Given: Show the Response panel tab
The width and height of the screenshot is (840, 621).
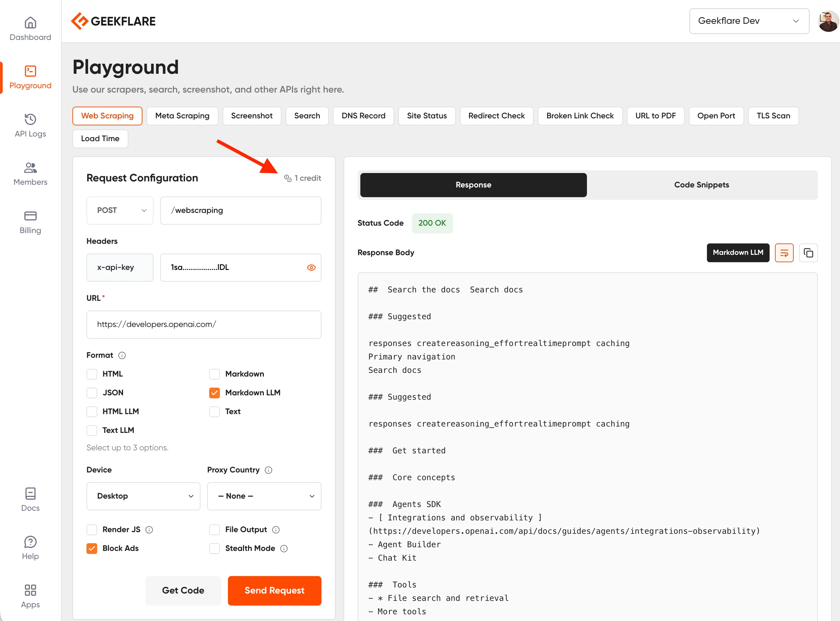Looking at the screenshot, I should point(473,185).
